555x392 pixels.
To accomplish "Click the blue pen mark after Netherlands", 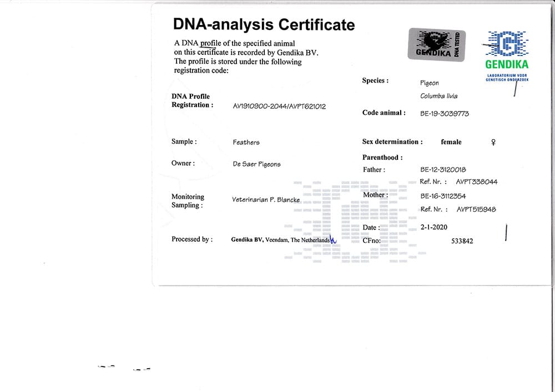I will click(334, 240).
